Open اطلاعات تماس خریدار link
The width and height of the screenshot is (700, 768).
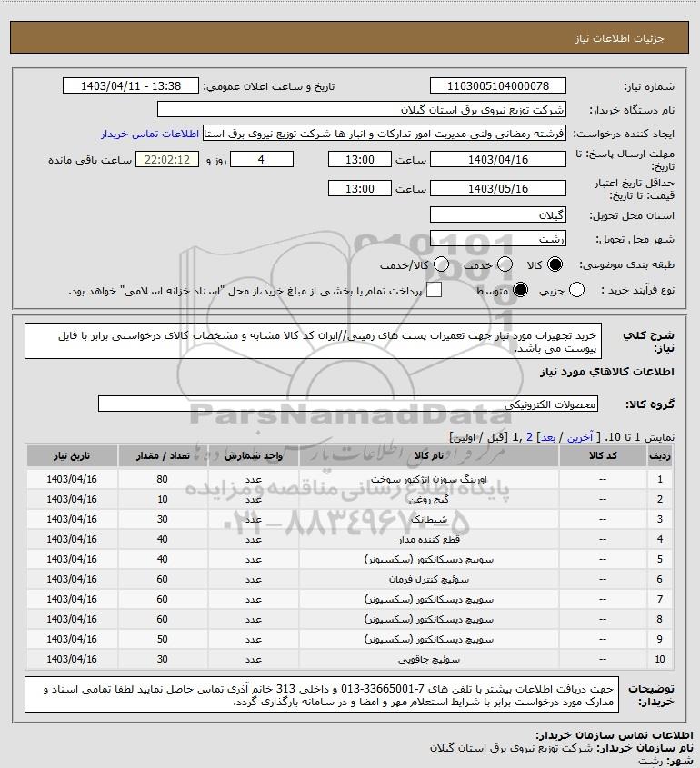(x=150, y=134)
